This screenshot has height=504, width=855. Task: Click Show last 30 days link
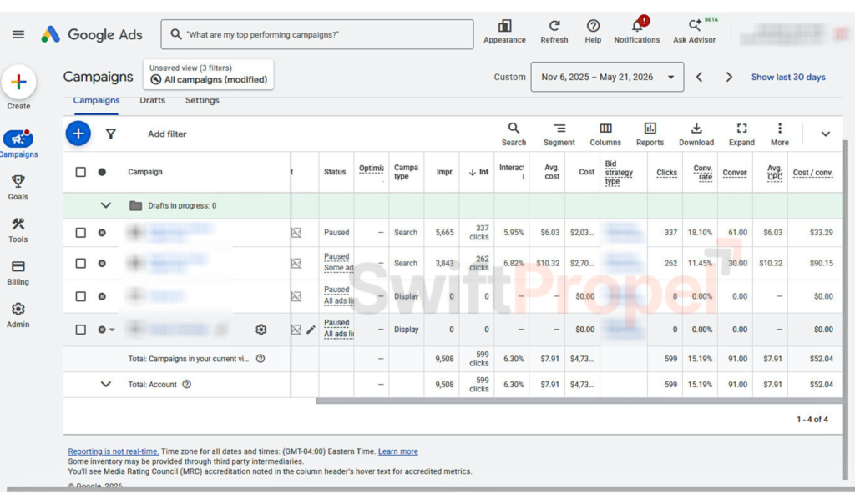point(788,77)
